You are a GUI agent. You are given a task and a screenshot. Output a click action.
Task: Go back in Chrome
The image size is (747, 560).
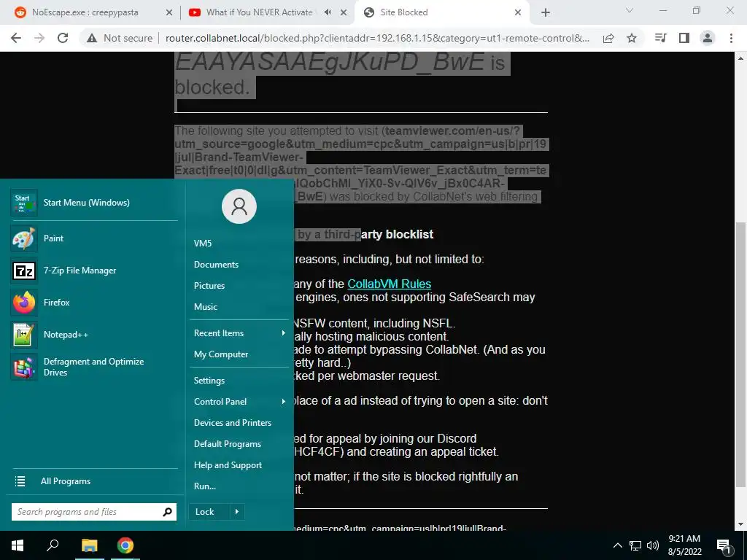(x=16, y=38)
